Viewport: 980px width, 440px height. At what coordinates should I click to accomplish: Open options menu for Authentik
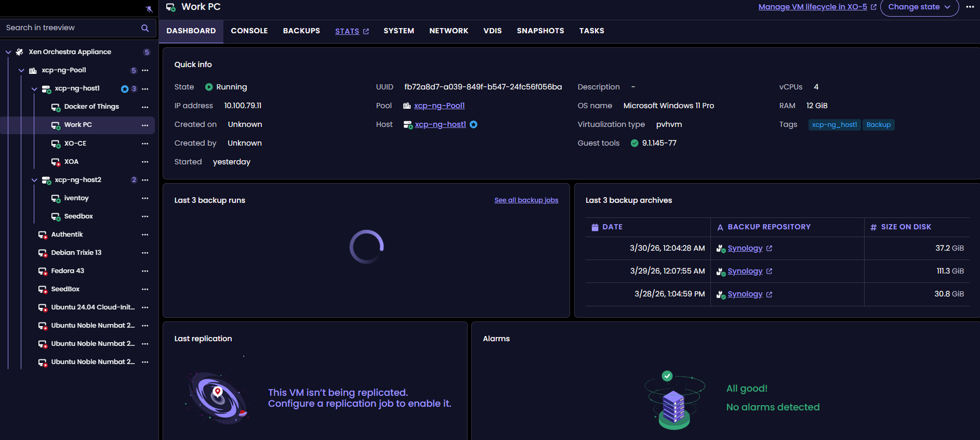(145, 235)
